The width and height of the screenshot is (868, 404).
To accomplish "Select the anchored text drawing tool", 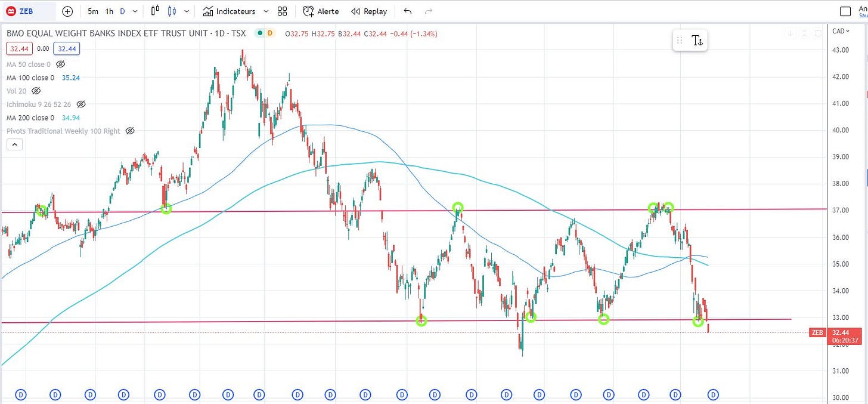I will pyautogui.click(x=697, y=40).
